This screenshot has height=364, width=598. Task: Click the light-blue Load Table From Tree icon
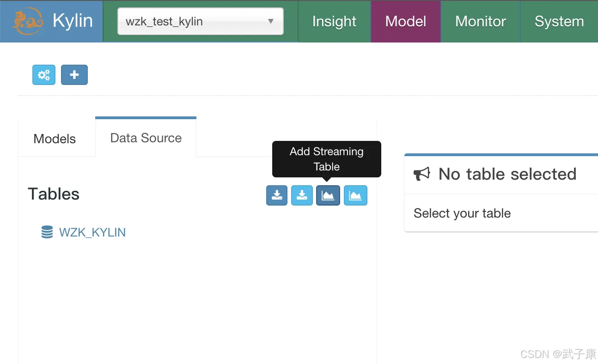click(302, 195)
